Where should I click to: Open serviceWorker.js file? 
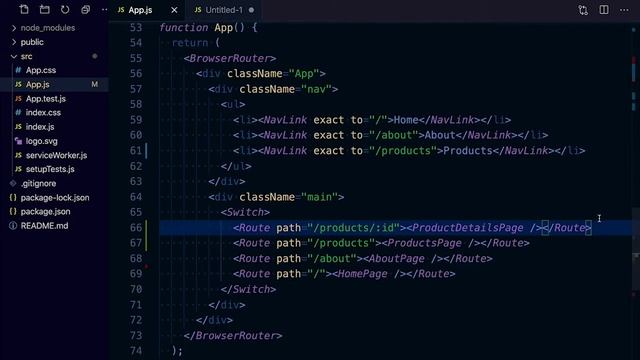coord(56,156)
